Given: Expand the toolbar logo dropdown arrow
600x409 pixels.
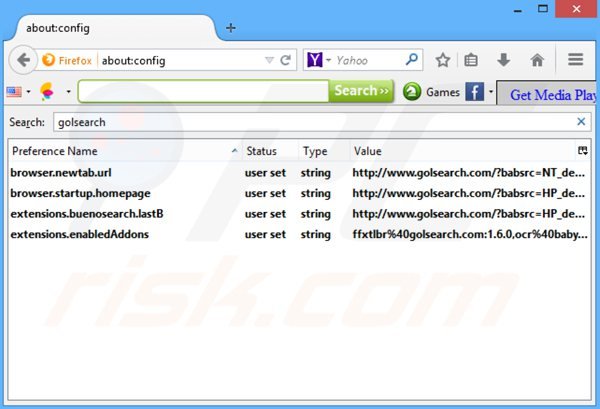Looking at the screenshot, I should point(68,92).
